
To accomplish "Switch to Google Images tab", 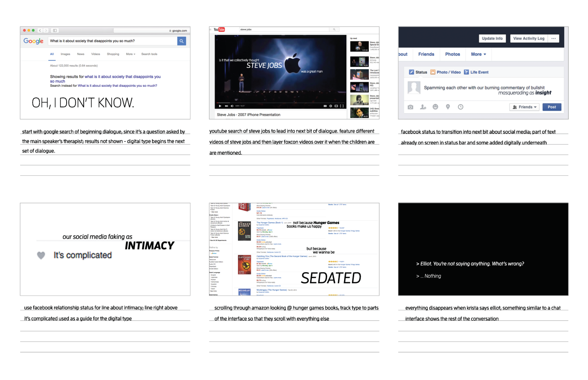I will tap(66, 54).
